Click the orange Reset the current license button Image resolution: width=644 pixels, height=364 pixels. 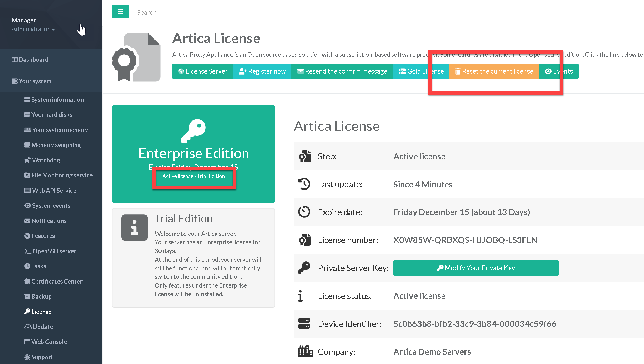[493, 71]
